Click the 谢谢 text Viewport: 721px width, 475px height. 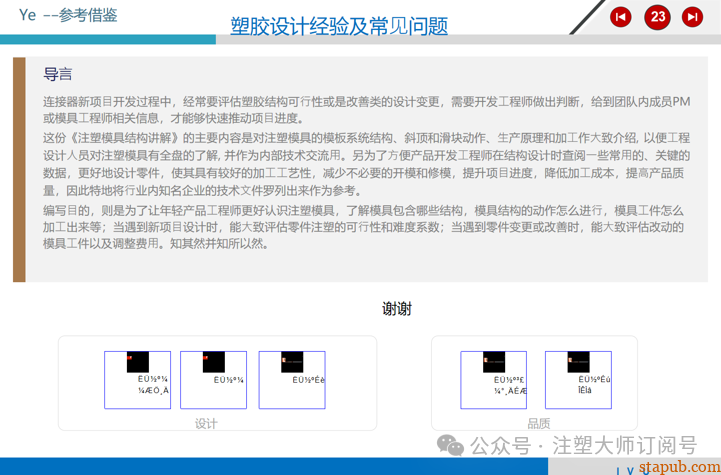point(396,309)
